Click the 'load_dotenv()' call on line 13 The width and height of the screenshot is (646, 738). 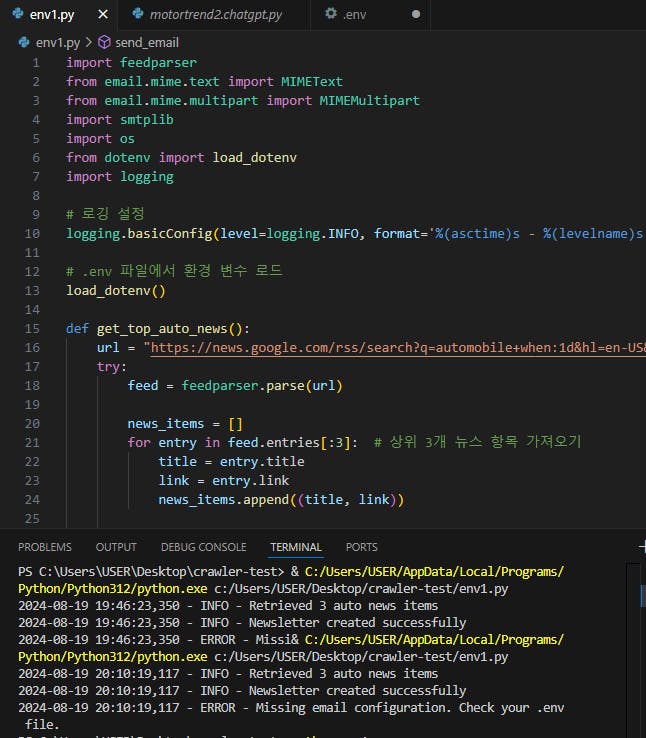[116, 290]
